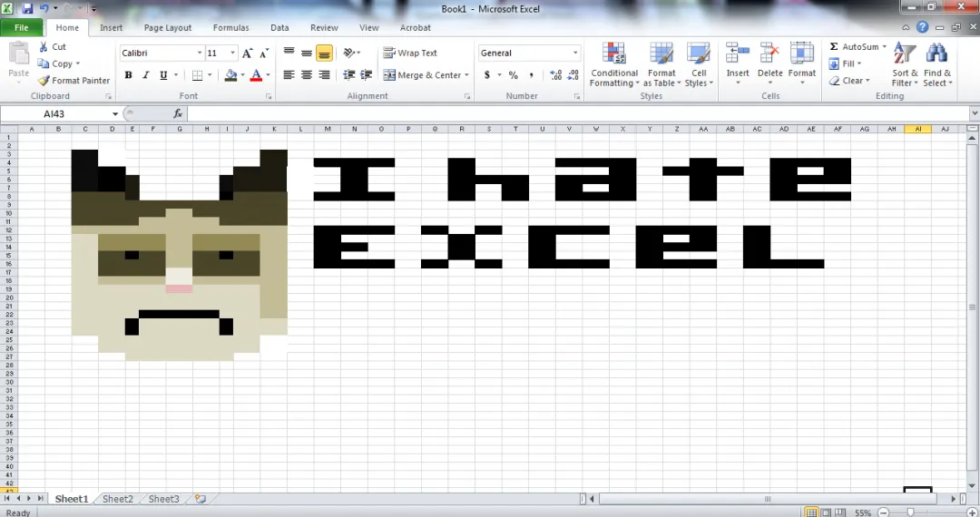Toggle center alignment
The height and width of the screenshot is (517, 980).
tap(307, 75)
